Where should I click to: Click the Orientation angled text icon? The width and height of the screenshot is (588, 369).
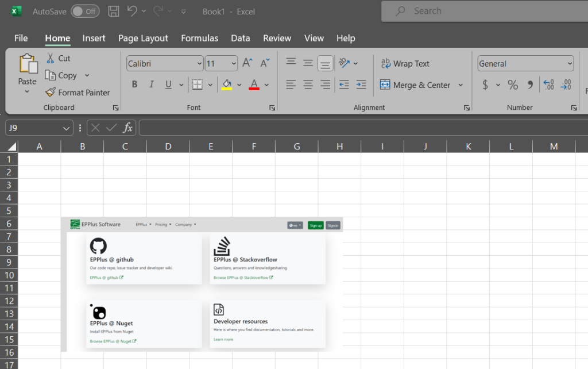[x=344, y=63]
